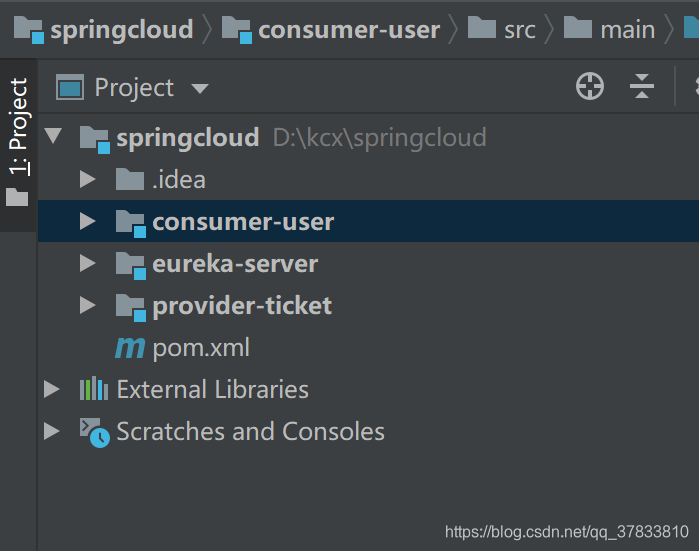Viewport: 699px width, 551px height.
Task: Click the main breadcrumb folder icon
Action: (x=578, y=28)
